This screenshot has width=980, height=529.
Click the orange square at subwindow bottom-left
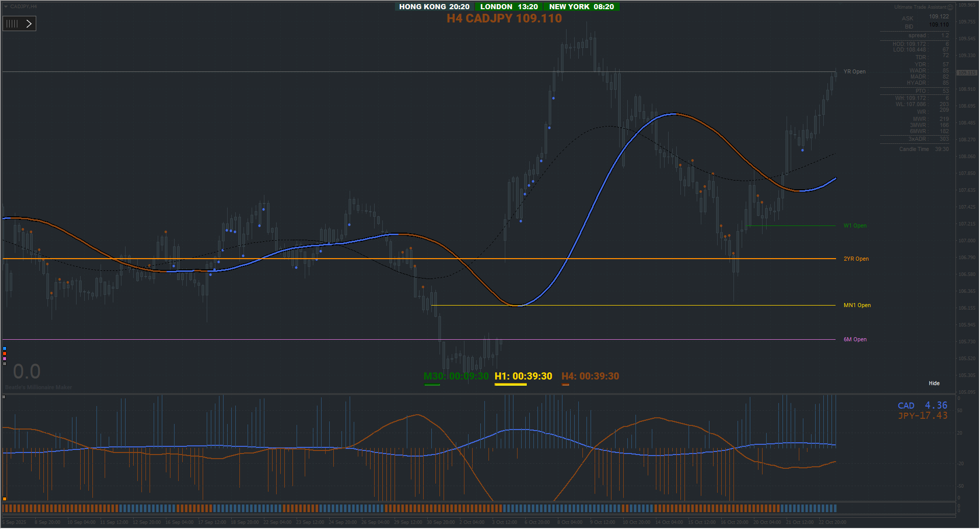click(4, 499)
